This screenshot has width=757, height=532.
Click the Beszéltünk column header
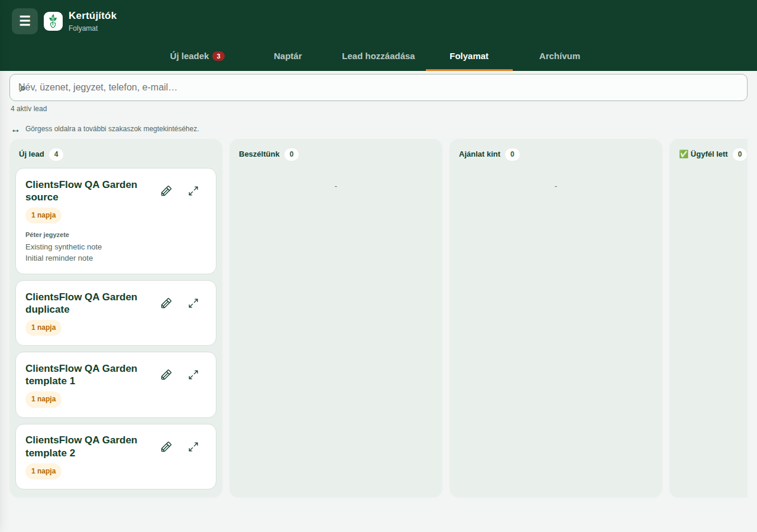coord(259,154)
